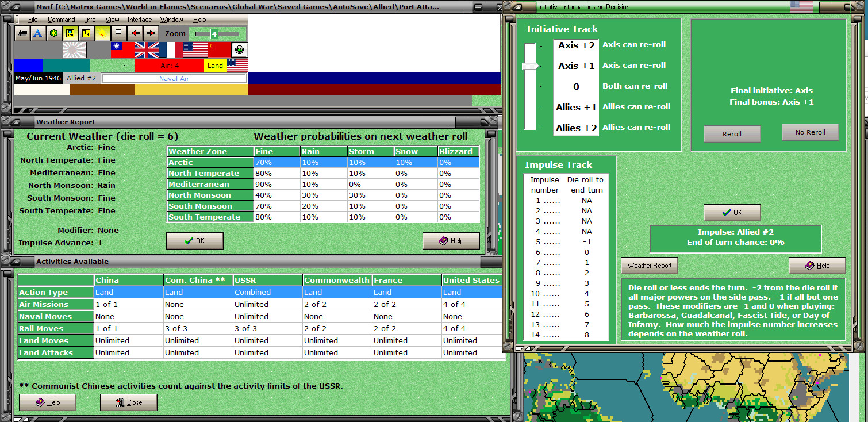
Task: Click the train (rail) toolbar icon
Action: coord(22,33)
